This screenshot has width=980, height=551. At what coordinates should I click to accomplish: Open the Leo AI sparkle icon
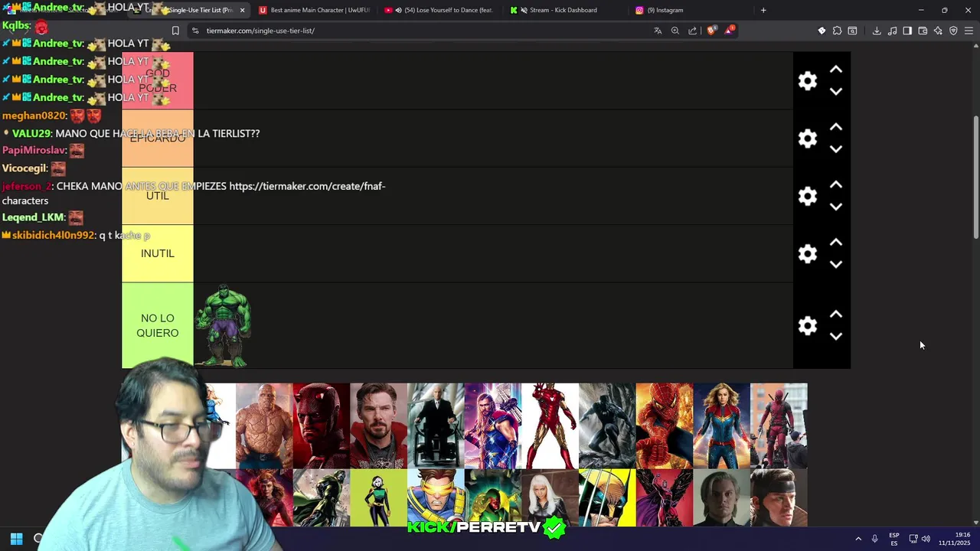coord(938,31)
